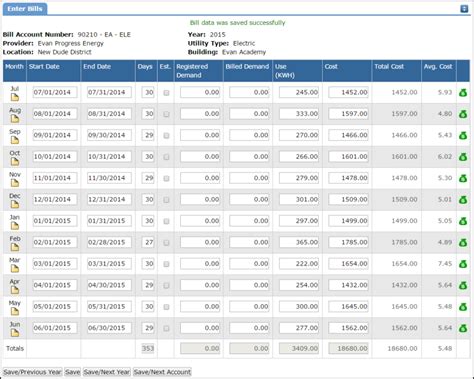
Task: Click the 'Bill data was saved successfully' message
Action: [237, 23]
